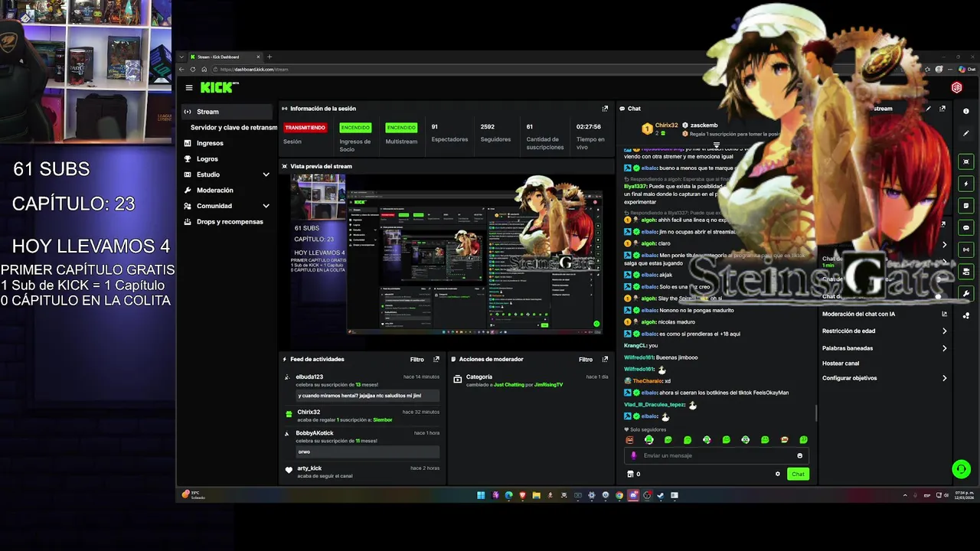This screenshot has width=980, height=551.
Task: Click BobbyAKotick in the activity feed
Action: pos(315,433)
